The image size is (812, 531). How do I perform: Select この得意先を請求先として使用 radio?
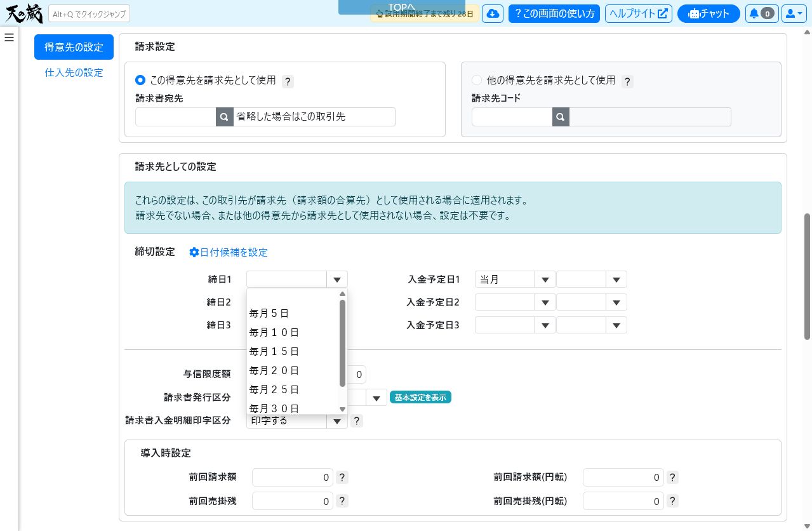(x=140, y=80)
